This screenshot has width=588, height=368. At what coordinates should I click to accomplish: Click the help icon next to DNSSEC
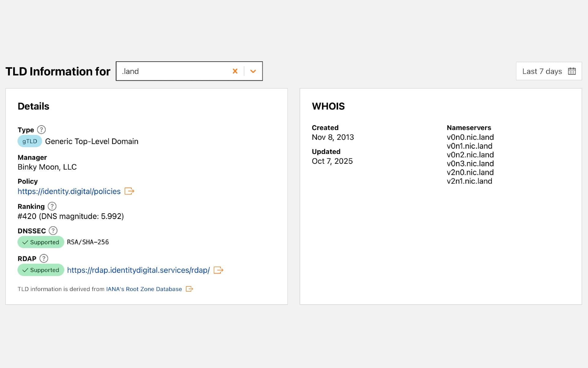(53, 231)
